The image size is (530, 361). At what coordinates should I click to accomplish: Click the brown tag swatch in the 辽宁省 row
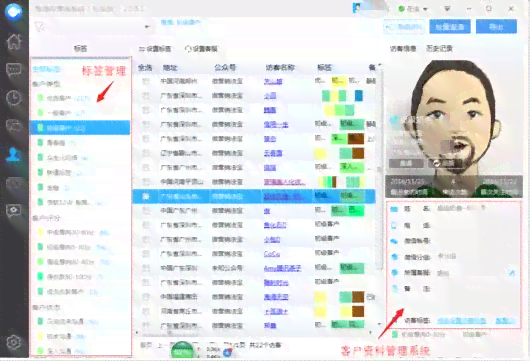[358, 153]
